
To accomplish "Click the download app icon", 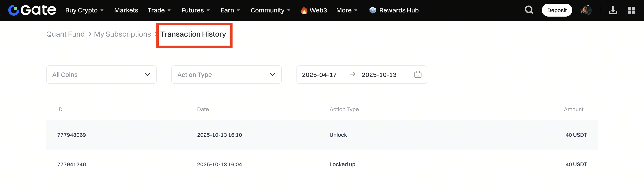I will tap(613, 10).
